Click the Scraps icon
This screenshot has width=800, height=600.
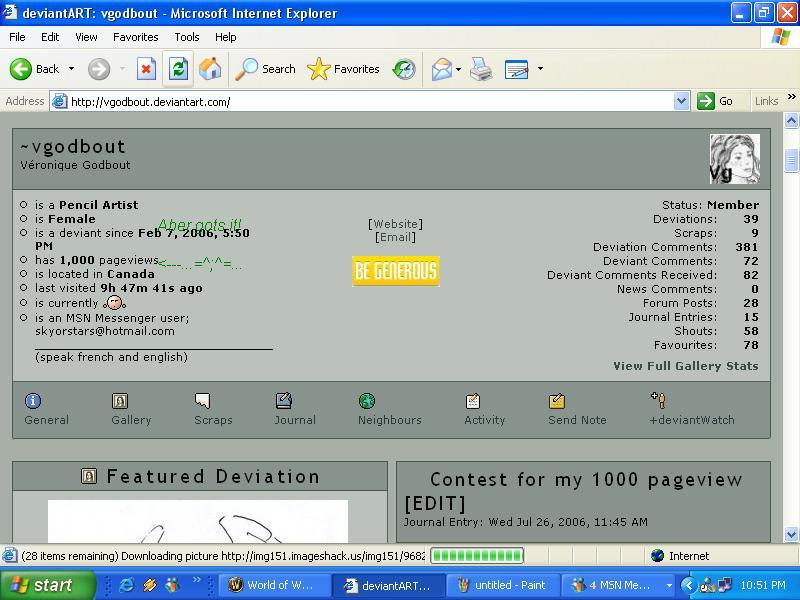pos(203,401)
